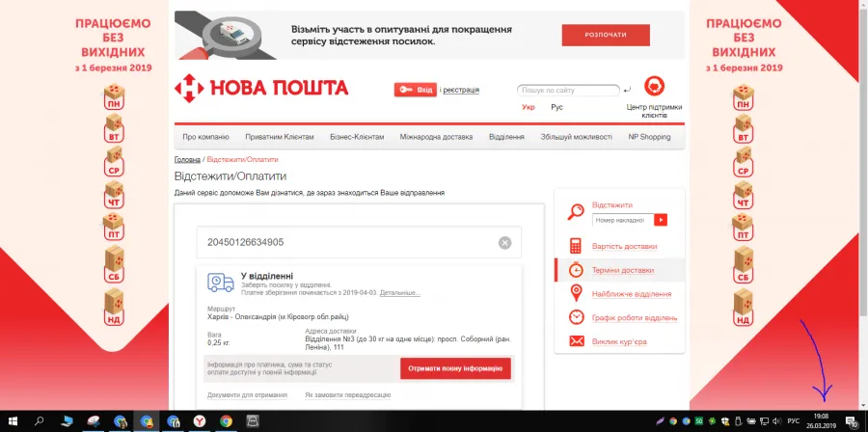The image size is (868, 432).
Task: Switch site language to Рус
Action: pyautogui.click(x=556, y=107)
